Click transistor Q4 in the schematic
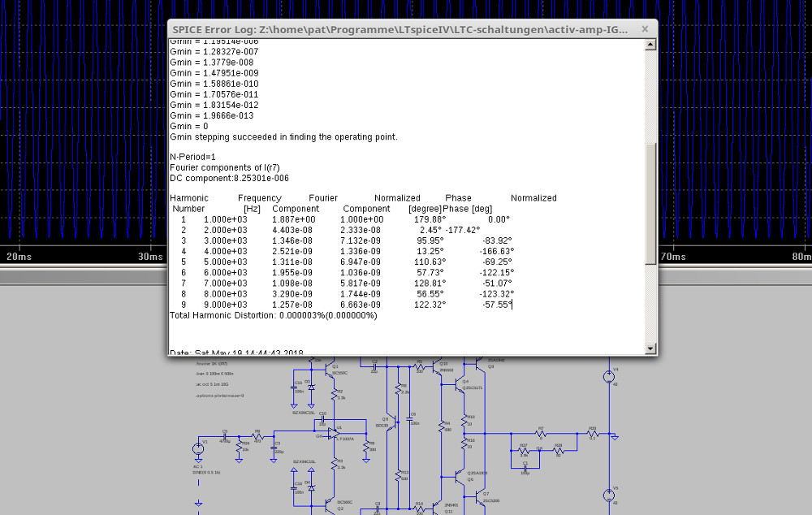 pyautogui.click(x=460, y=384)
